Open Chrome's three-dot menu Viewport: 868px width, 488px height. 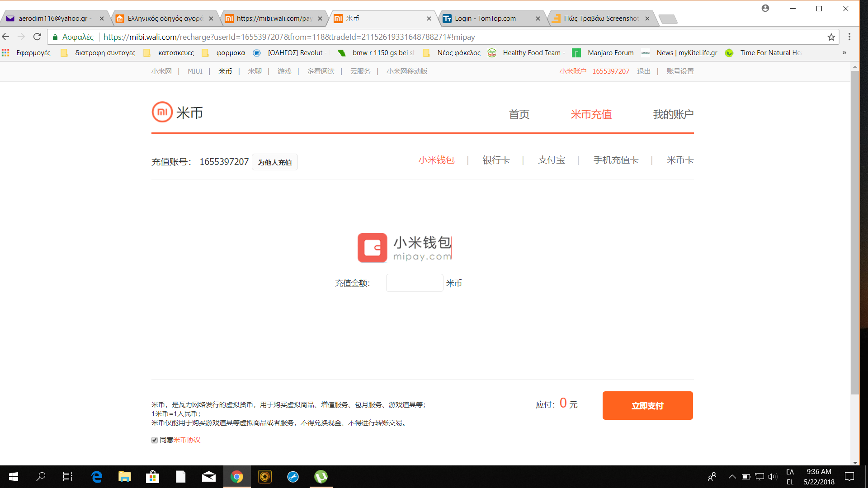click(x=849, y=37)
